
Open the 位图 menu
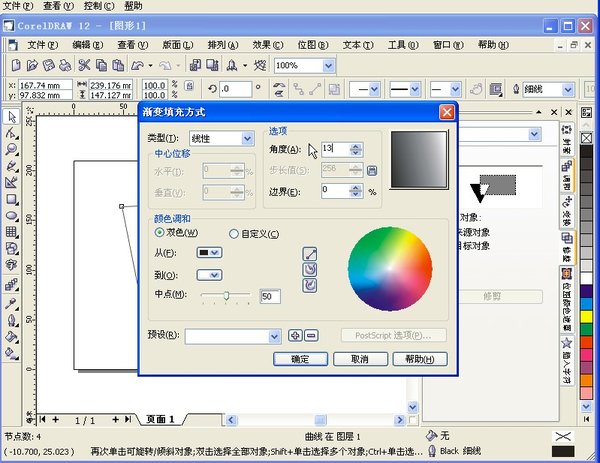310,45
